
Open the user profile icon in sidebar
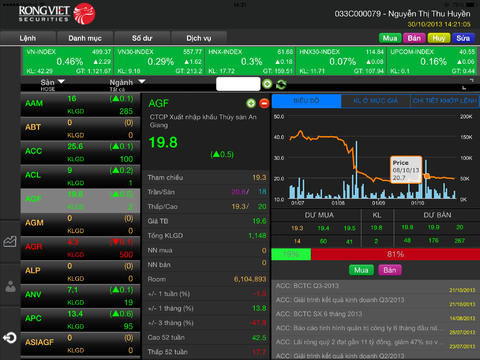[10, 287]
